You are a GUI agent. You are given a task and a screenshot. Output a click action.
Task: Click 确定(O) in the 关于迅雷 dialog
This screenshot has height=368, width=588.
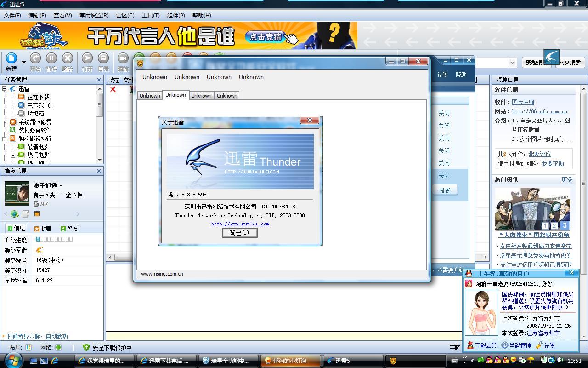tap(240, 233)
